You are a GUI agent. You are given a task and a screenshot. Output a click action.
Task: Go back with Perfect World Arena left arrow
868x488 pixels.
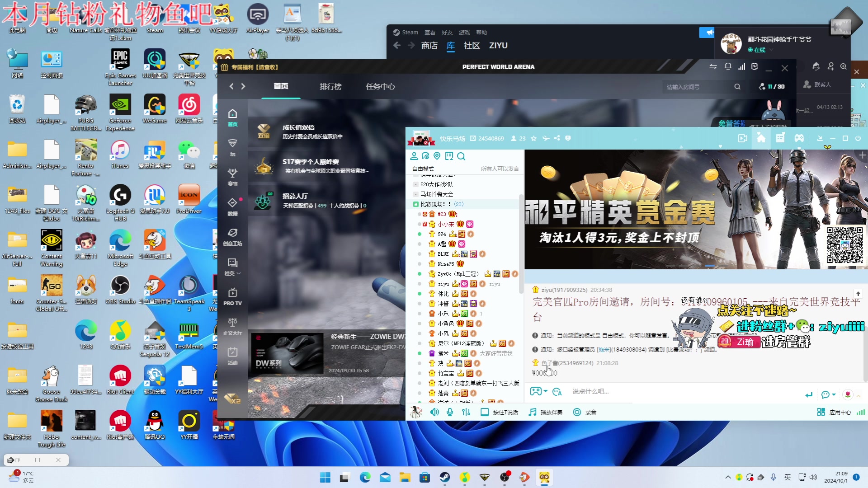231,86
